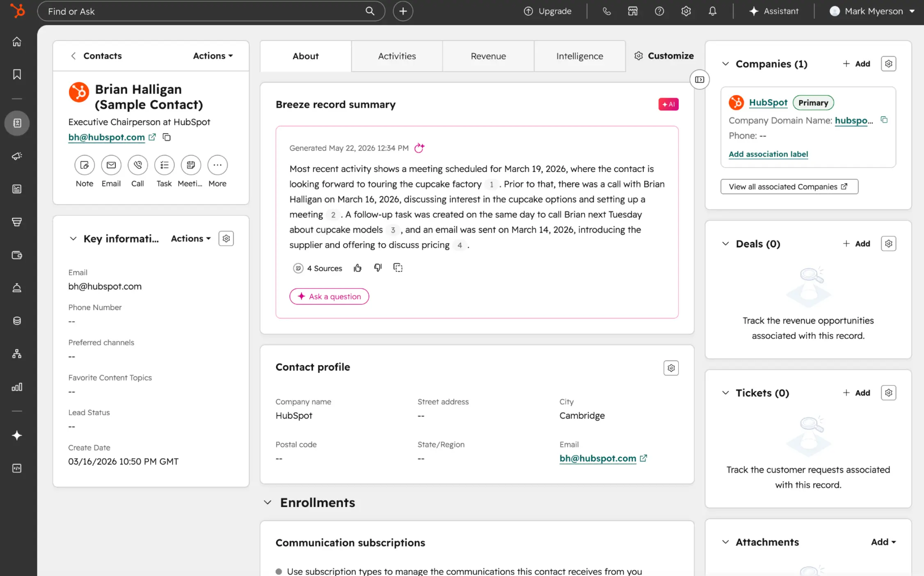Switch to the Intelligence tab
This screenshot has width=924, height=576.
click(x=580, y=56)
